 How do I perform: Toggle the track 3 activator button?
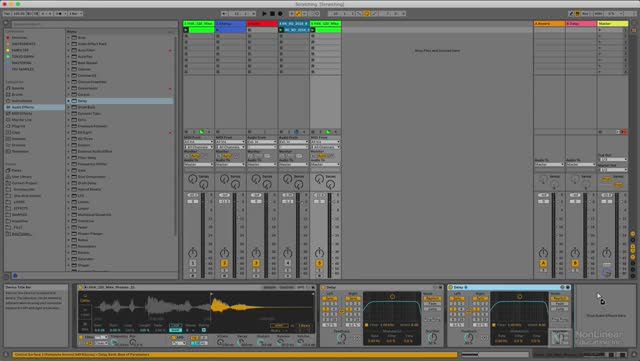coord(256,263)
